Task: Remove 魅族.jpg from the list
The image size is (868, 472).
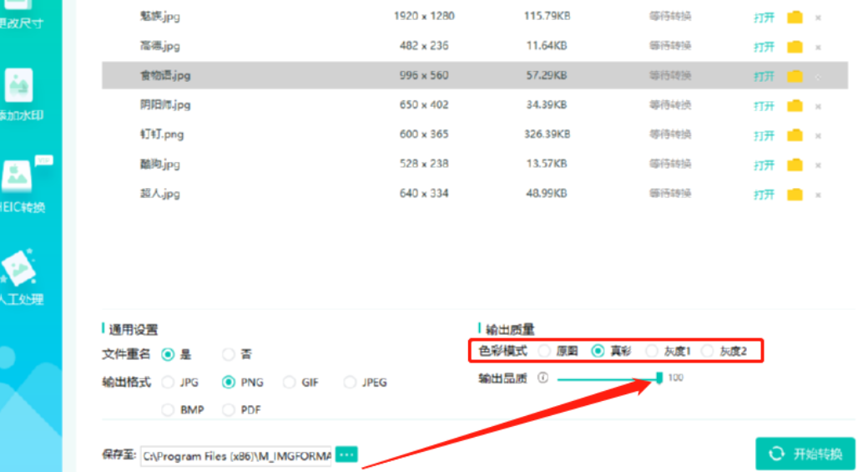Action: coord(818,18)
